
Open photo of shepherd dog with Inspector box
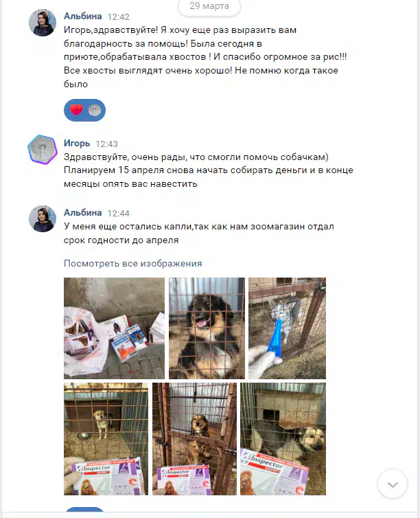[x=283, y=439]
